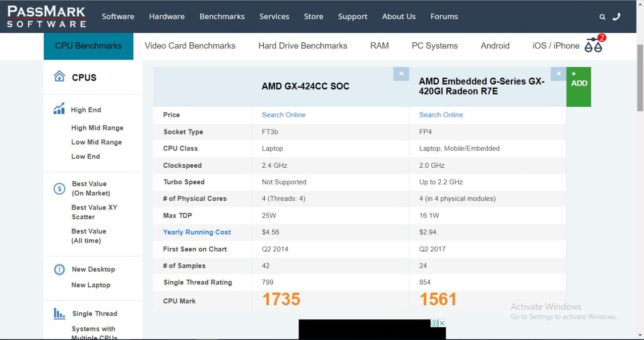Open the compare scales icon

coord(594,46)
